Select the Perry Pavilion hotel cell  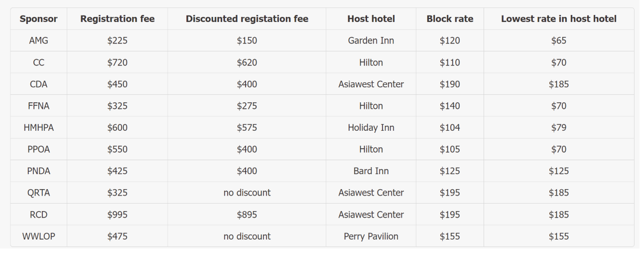[x=371, y=237]
